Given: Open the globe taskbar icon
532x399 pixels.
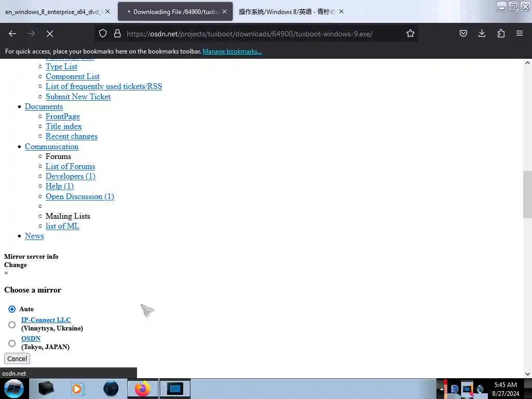Looking at the screenshot, I should click(x=111, y=389).
